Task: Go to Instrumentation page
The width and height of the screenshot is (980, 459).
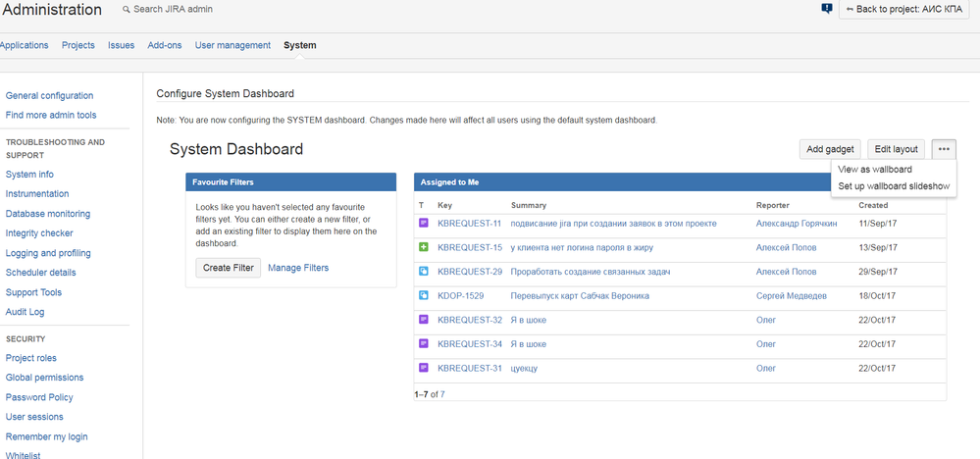Action: pyautogui.click(x=37, y=193)
